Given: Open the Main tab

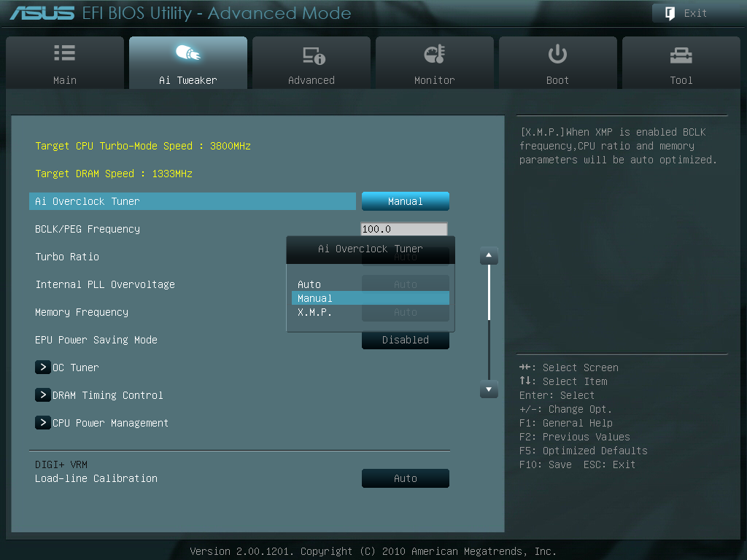Looking at the screenshot, I should coord(65,63).
